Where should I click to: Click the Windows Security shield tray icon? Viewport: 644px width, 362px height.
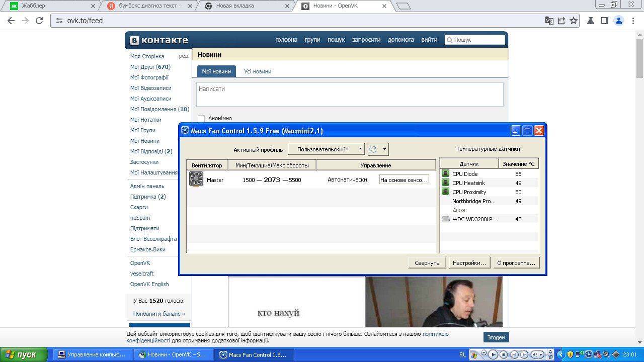click(x=570, y=354)
